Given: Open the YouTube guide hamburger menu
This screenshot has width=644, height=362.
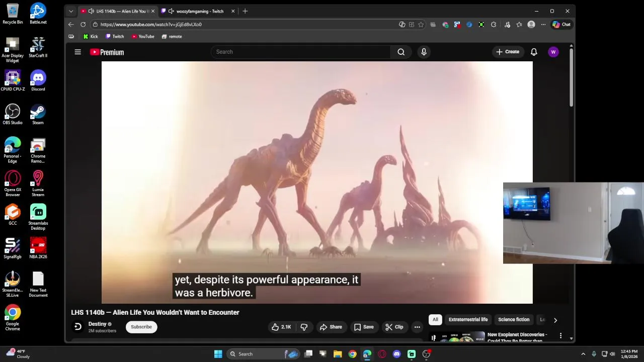Looking at the screenshot, I should (x=77, y=52).
